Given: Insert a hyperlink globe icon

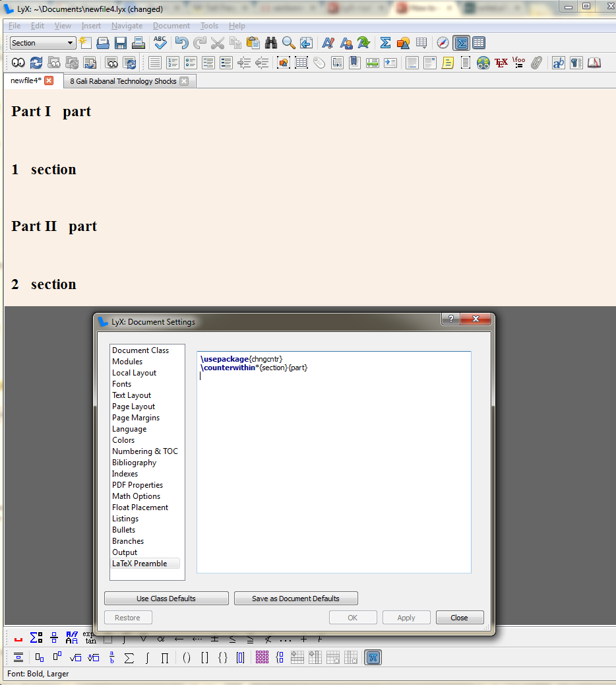Looking at the screenshot, I should [x=483, y=63].
